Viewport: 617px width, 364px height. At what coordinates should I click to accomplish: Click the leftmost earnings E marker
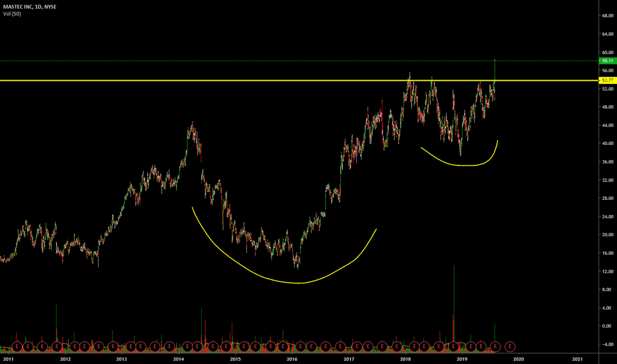(x=17, y=347)
